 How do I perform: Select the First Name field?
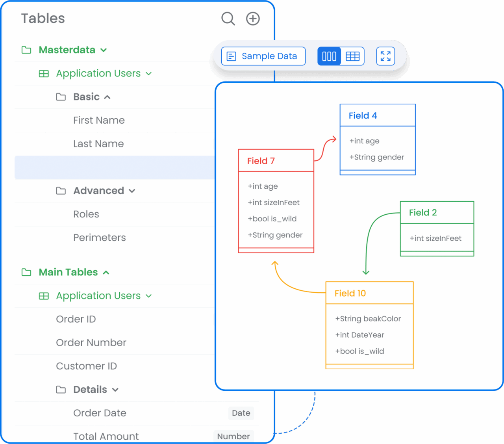[99, 120]
